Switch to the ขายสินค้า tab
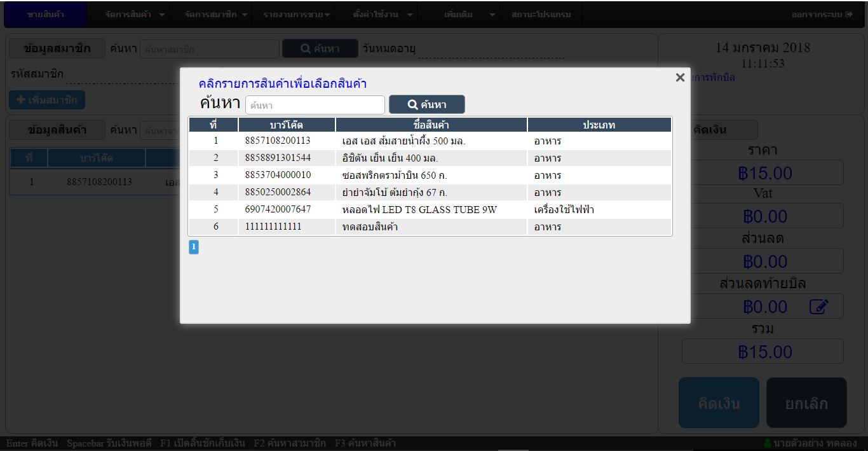 pos(46,15)
